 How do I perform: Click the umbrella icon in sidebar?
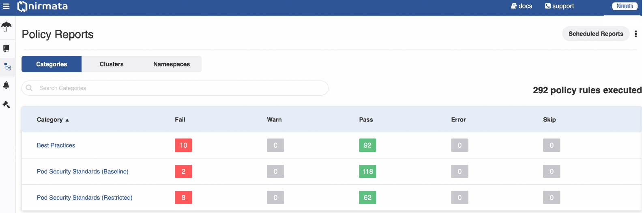coord(6,27)
